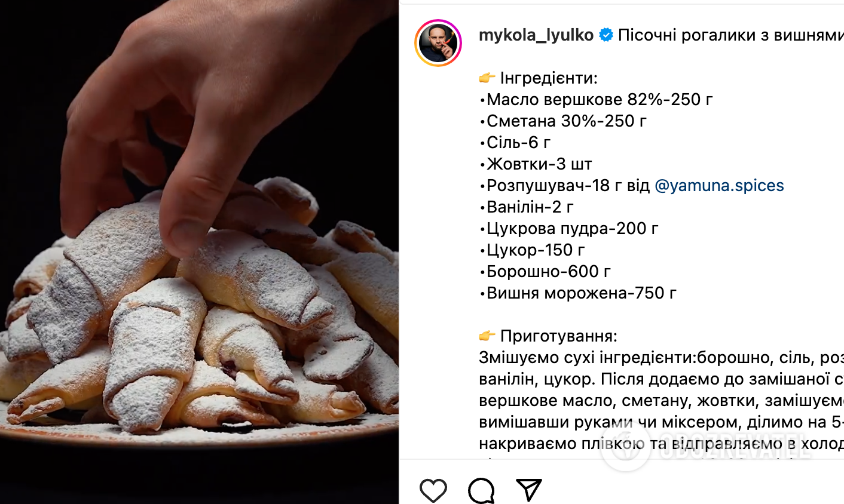The height and width of the screenshot is (504, 844).
Task: Open comments via the speech bubble icon
Action: 481,490
